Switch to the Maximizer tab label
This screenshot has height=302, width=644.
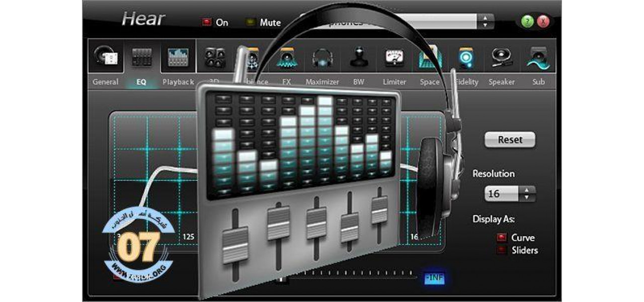(x=323, y=82)
